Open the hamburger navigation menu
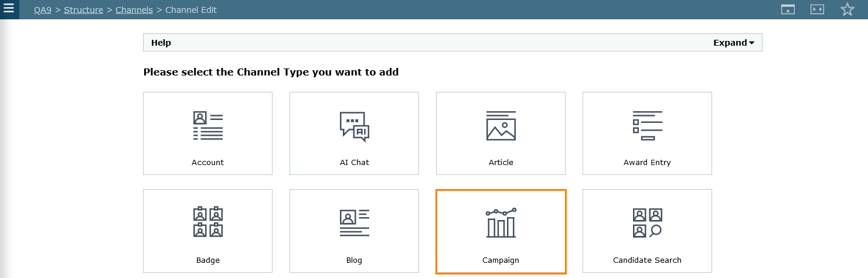 (9, 9)
